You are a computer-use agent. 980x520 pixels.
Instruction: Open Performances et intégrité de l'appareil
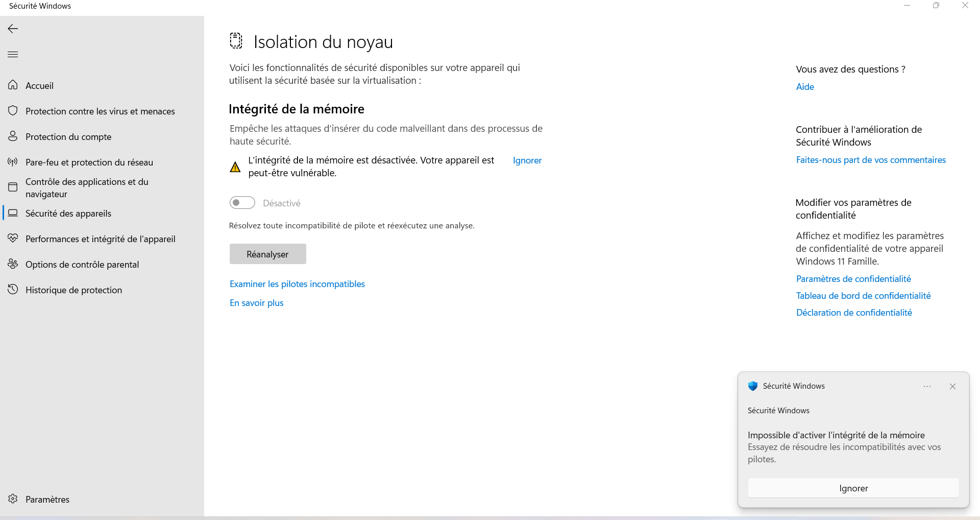[102, 239]
